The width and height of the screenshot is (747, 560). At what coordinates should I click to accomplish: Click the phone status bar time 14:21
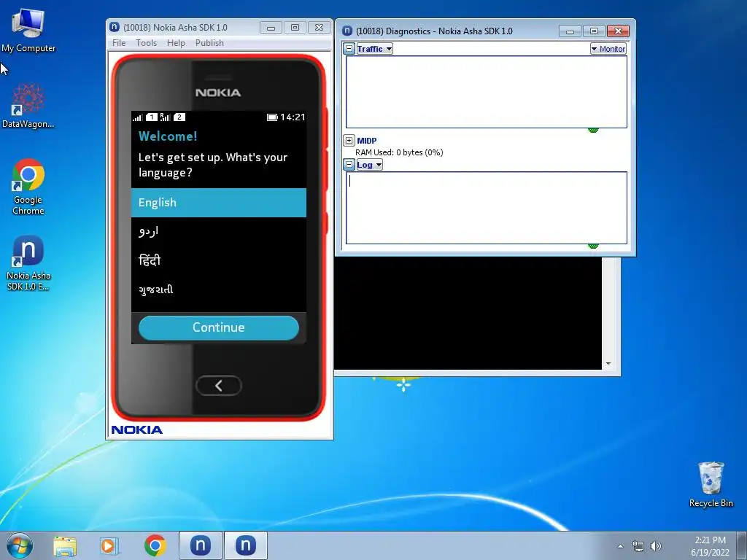[x=293, y=117]
